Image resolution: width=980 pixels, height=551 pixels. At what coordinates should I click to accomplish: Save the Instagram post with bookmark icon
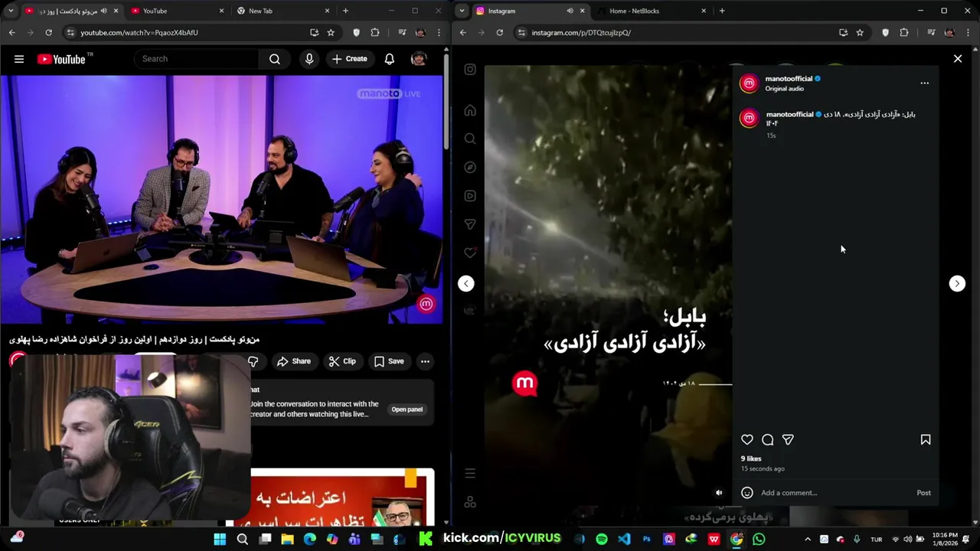point(926,440)
